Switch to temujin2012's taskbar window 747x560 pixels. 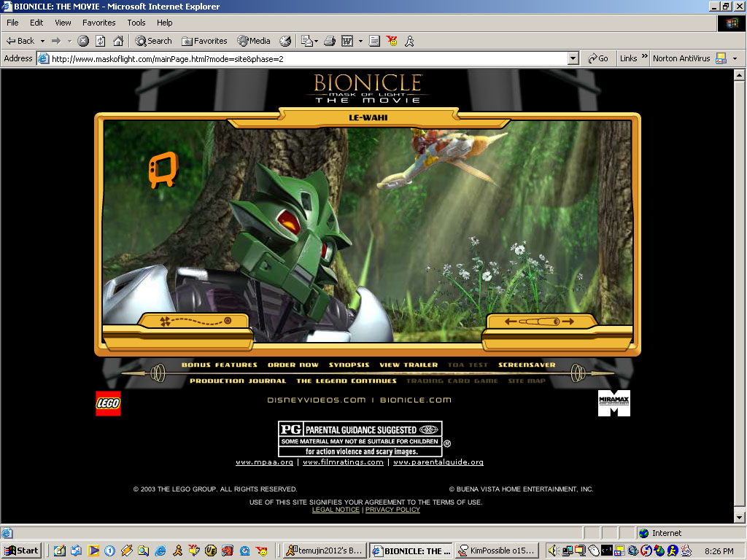point(325,551)
